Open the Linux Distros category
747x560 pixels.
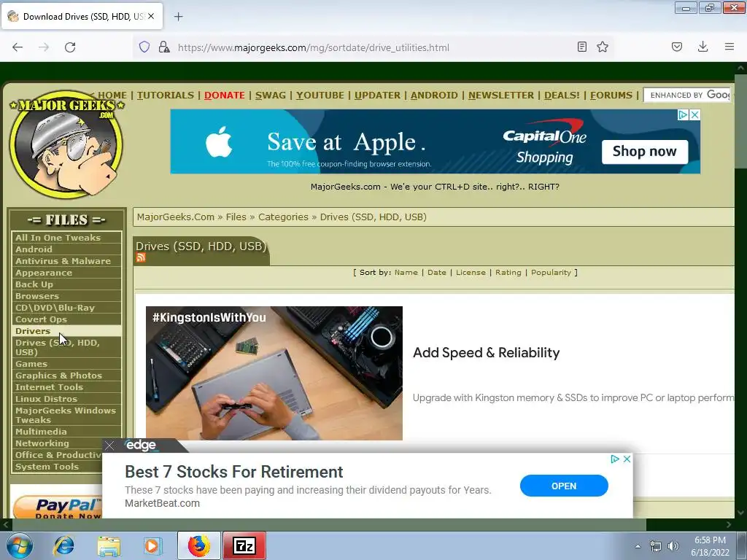click(66, 399)
